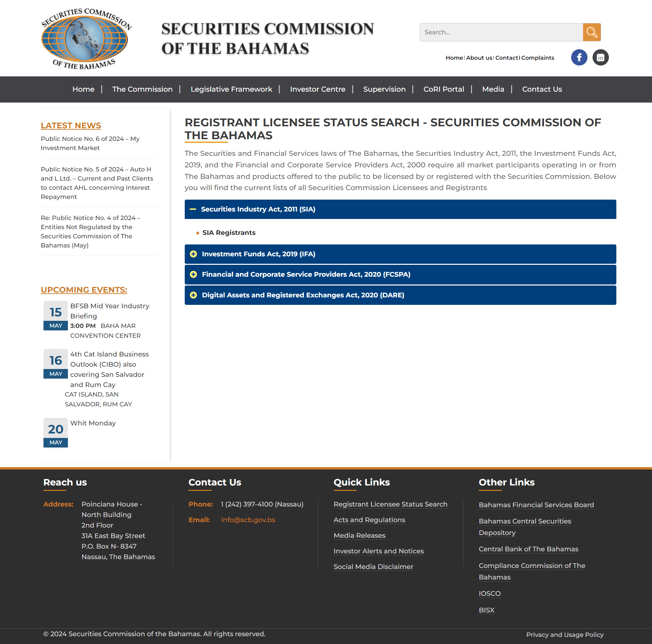Click the orange search magnifier button

point(592,32)
